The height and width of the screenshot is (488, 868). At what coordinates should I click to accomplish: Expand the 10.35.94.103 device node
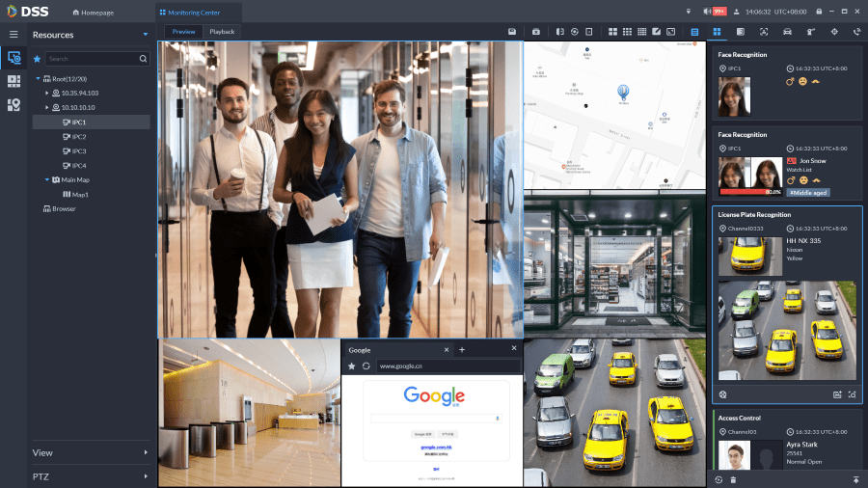coord(46,93)
